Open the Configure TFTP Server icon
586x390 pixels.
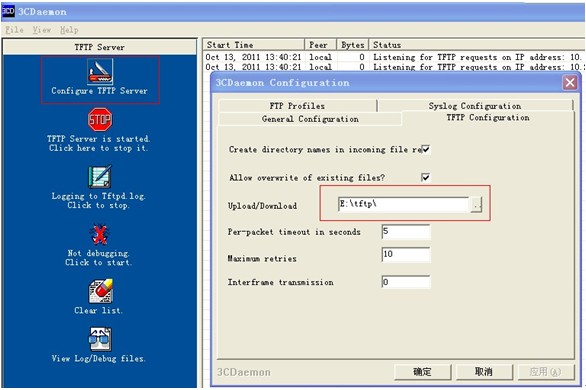(100, 71)
